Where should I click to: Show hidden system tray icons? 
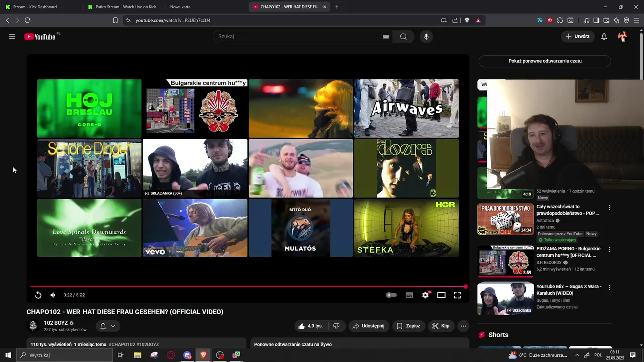tap(577, 355)
